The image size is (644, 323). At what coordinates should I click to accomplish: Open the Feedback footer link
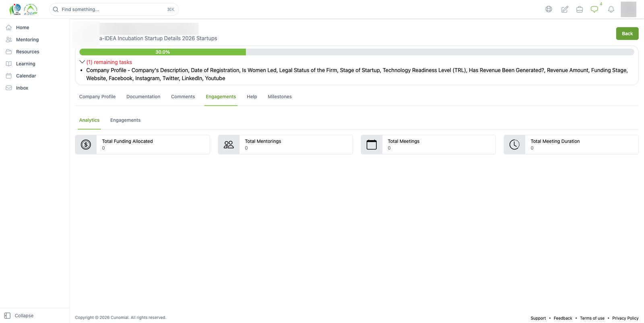click(x=563, y=318)
